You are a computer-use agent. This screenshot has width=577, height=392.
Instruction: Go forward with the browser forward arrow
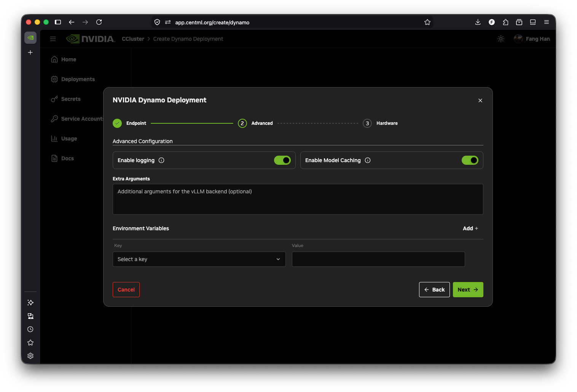pyautogui.click(x=85, y=22)
